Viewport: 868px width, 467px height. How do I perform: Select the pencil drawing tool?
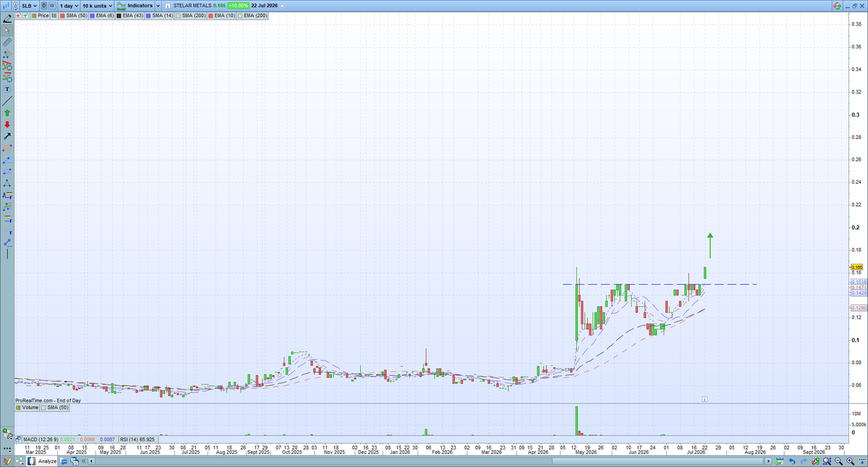(8, 19)
